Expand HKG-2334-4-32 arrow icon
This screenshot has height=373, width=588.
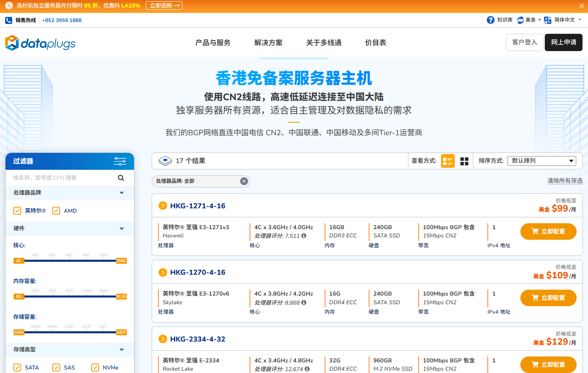pos(163,339)
